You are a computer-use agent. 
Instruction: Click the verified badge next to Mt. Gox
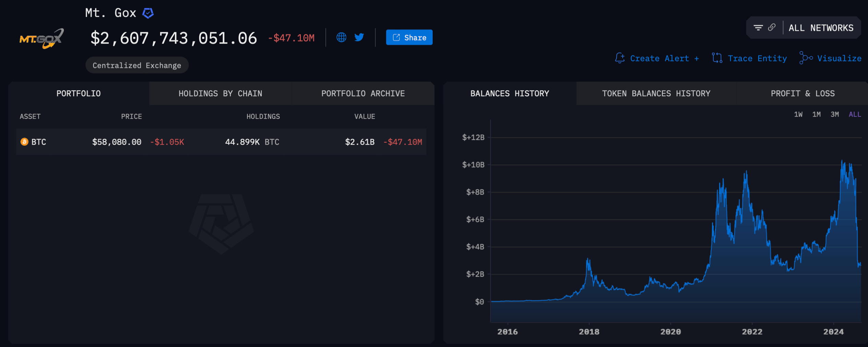tap(148, 13)
